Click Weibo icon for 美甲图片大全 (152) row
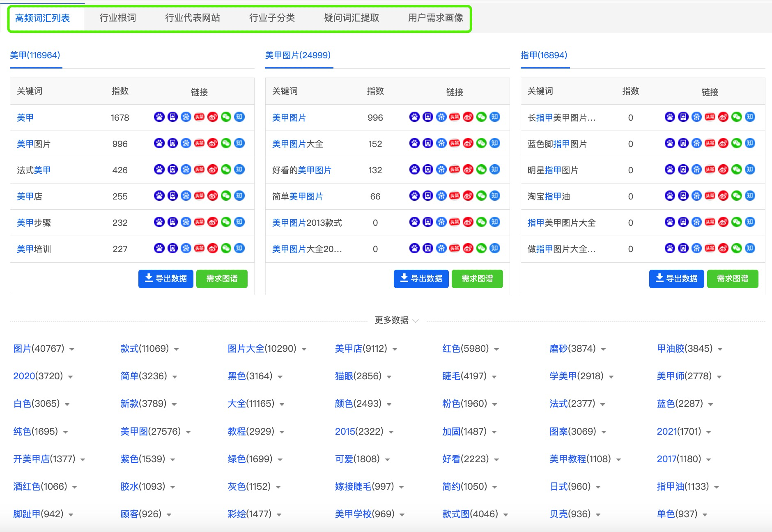Viewport: 772px width, 532px height. (468, 143)
